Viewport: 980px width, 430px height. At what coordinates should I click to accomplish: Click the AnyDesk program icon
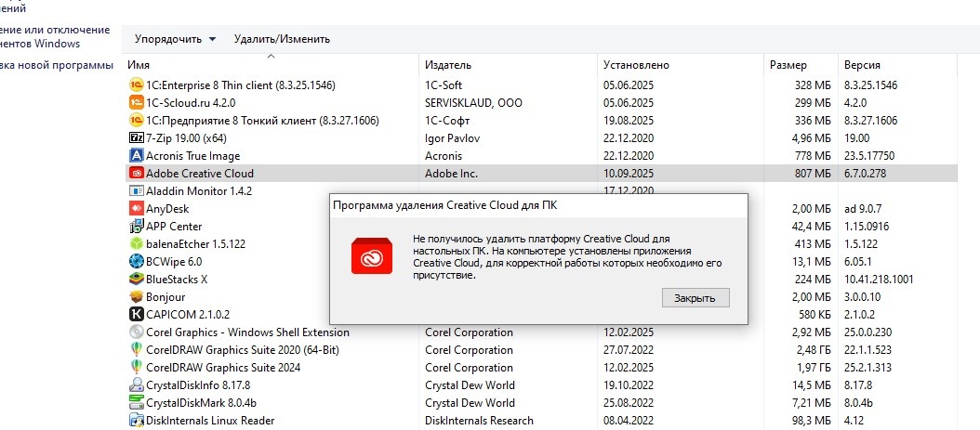(x=137, y=208)
